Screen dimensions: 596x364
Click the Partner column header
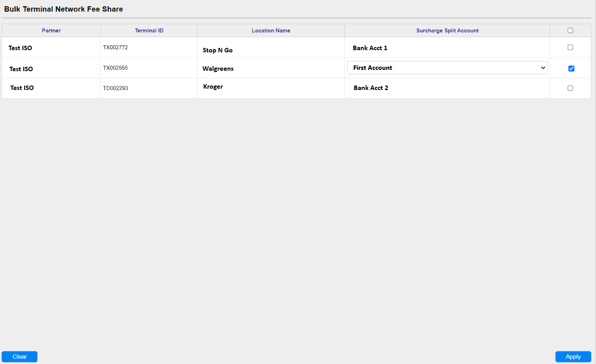[51, 30]
